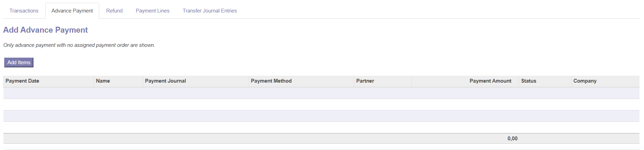Screen dimensions: 644x150
Task: Sort by the Payment Date column header
Action: 22,81
